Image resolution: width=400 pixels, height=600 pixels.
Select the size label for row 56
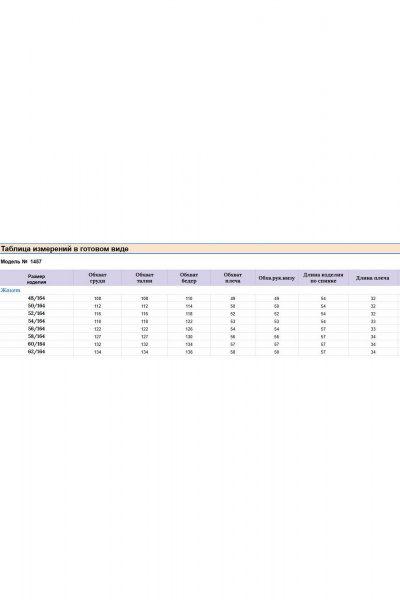pyautogui.click(x=36, y=329)
